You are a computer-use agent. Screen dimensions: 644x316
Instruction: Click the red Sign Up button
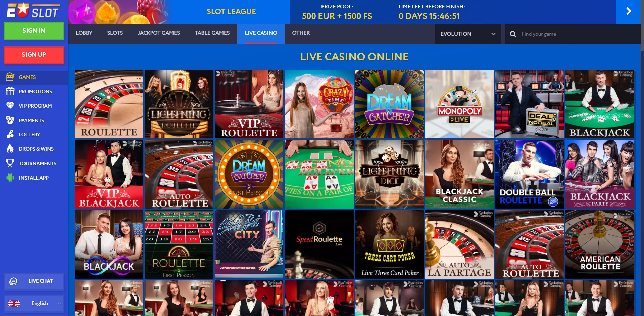click(34, 55)
